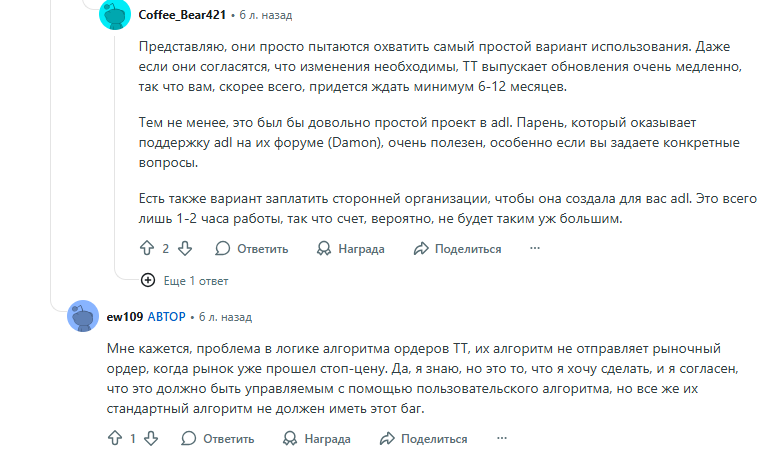The image size is (760, 462).
Task: Open the Coffee_Bear421 user profile link
Action: (181, 16)
